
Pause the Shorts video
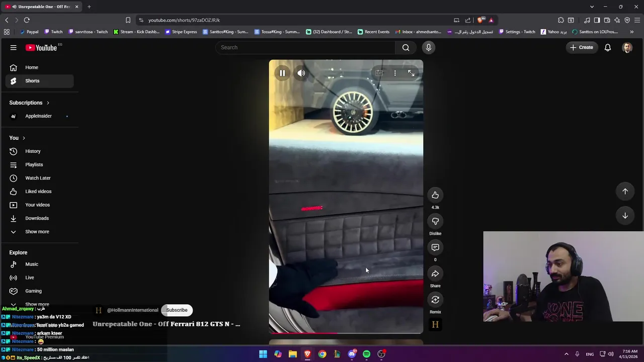point(282,73)
